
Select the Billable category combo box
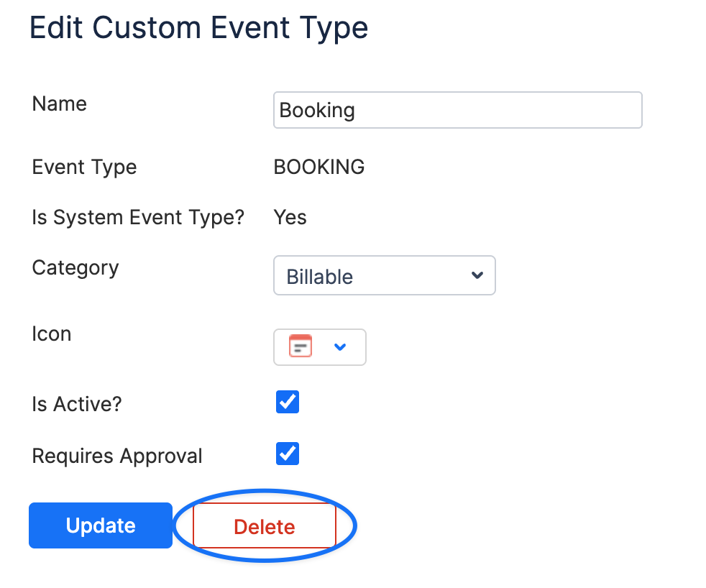click(x=385, y=275)
